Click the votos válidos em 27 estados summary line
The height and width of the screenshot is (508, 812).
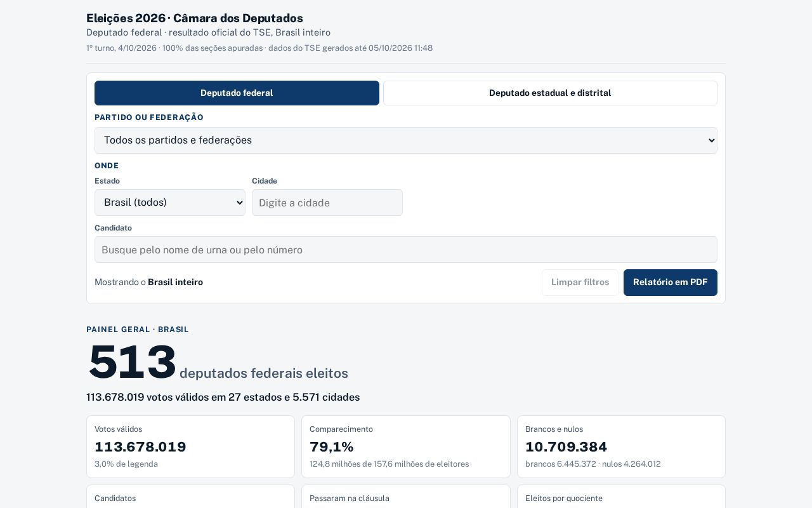click(223, 398)
